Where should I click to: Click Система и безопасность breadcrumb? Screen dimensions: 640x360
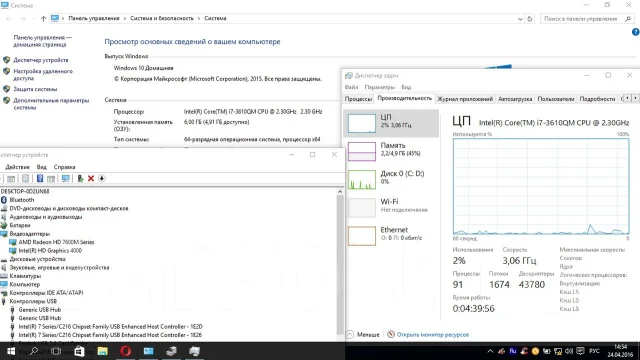[x=162, y=18]
